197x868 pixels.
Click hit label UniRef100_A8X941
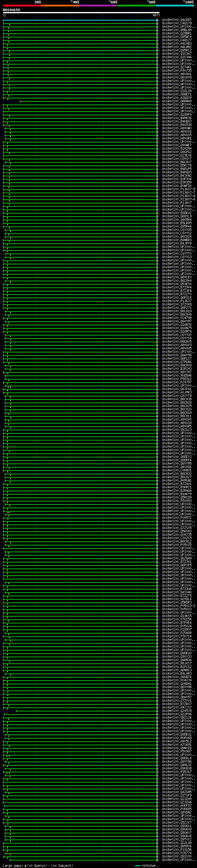(176, 74)
